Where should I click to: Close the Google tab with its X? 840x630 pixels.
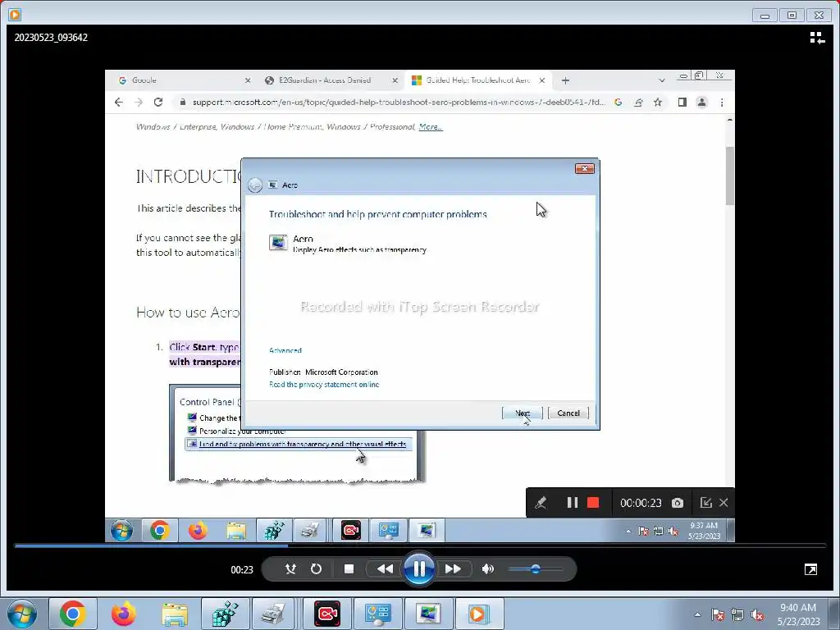[248, 80]
